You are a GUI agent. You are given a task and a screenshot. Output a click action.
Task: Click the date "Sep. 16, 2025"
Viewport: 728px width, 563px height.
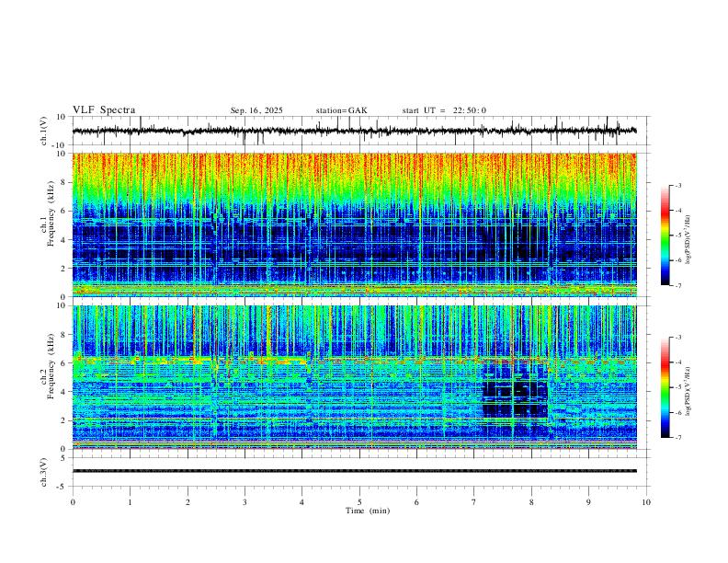point(256,110)
